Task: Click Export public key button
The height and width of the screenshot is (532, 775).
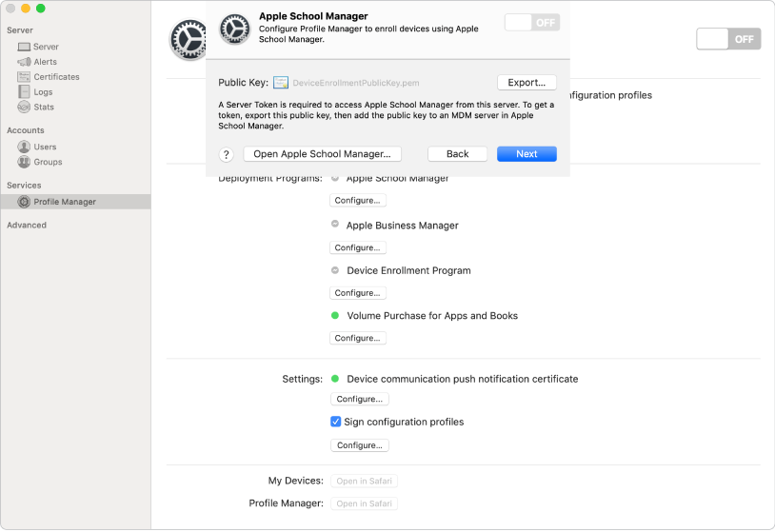Action: pyautogui.click(x=527, y=83)
